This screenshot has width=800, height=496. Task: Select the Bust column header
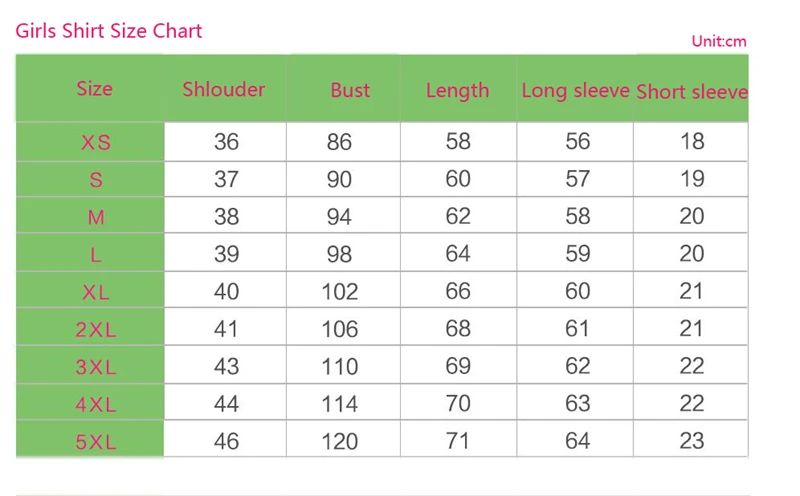pyautogui.click(x=350, y=90)
